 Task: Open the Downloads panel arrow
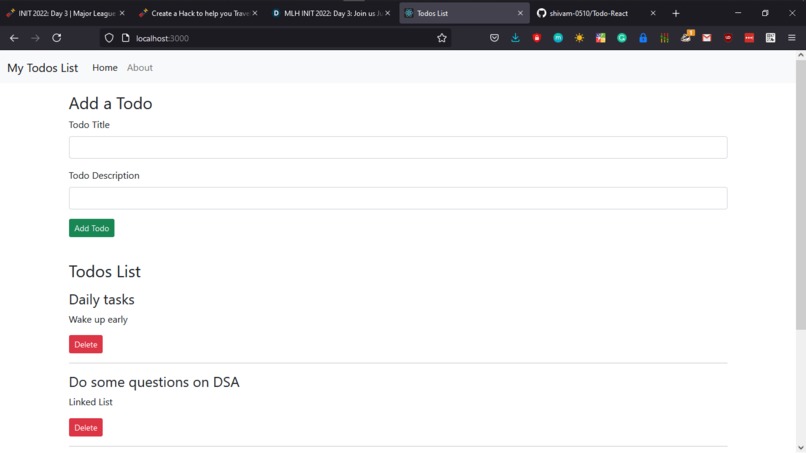pos(515,38)
